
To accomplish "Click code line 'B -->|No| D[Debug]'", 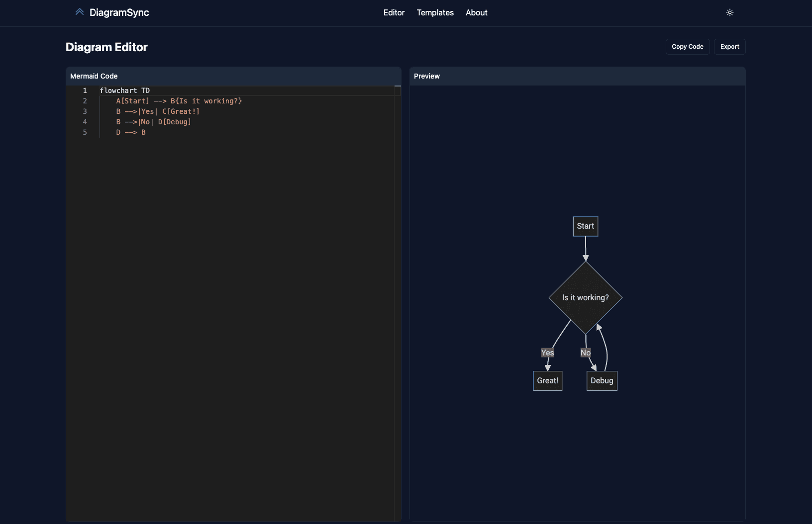I will tap(154, 122).
